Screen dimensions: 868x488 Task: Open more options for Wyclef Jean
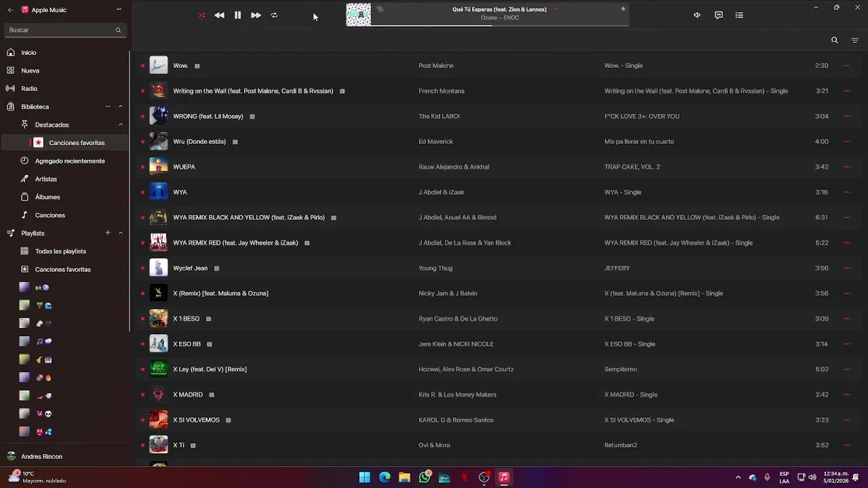847,268
